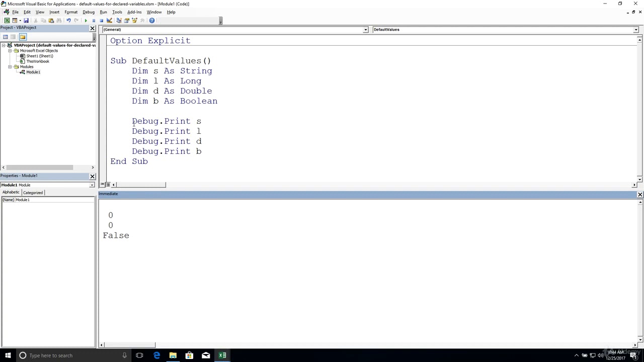Toggle Folders view in Project pane
This screenshot has width=644, height=362.
[x=23, y=37]
